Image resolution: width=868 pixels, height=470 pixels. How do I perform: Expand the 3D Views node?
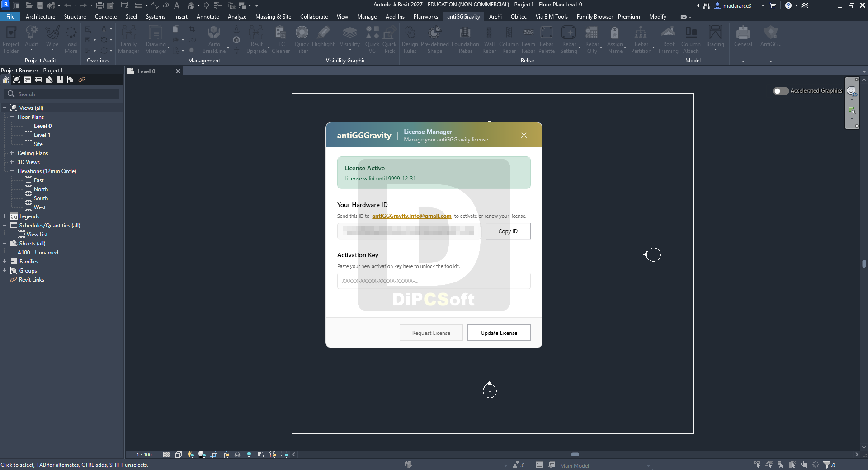click(12, 162)
